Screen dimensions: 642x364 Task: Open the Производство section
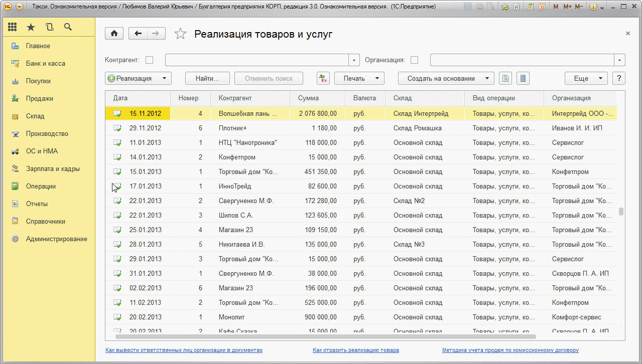[x=48, y=133]
